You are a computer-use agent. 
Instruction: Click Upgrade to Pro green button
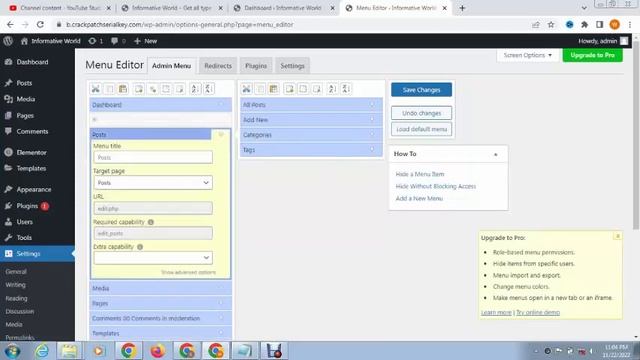[593, 55]
